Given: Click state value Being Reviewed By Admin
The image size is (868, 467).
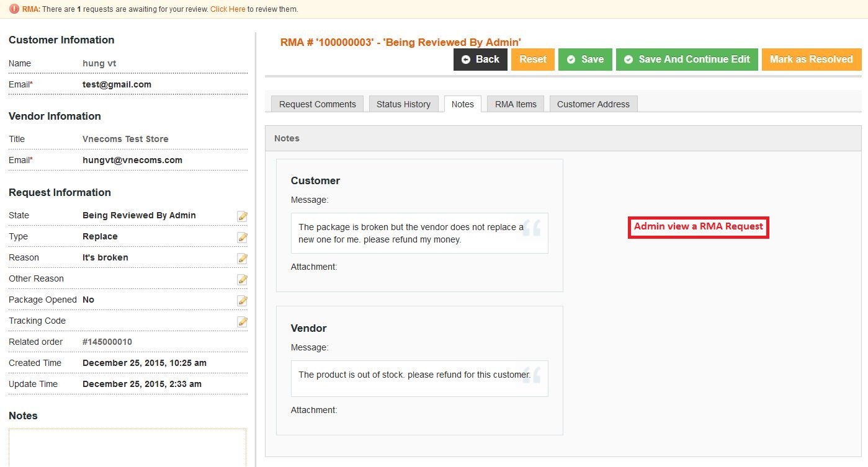Looking at the screenshot, I should [x=139, y=215].
